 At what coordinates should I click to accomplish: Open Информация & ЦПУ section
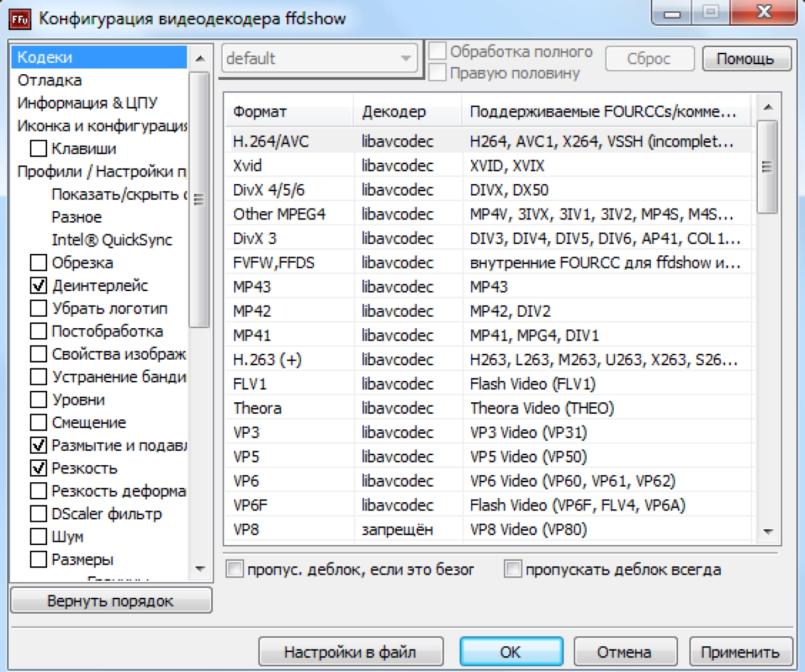pyautogui.click(x=87, y=102)
